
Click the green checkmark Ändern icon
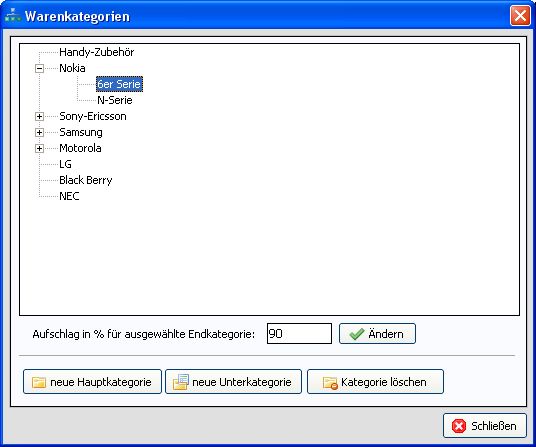pyautogui.click(x=357, y=334)
